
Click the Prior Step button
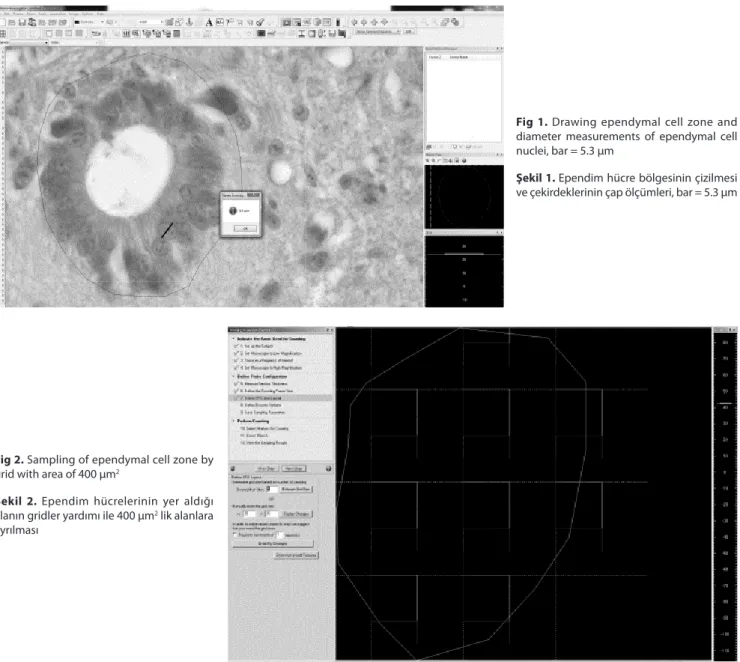point(267,469)
